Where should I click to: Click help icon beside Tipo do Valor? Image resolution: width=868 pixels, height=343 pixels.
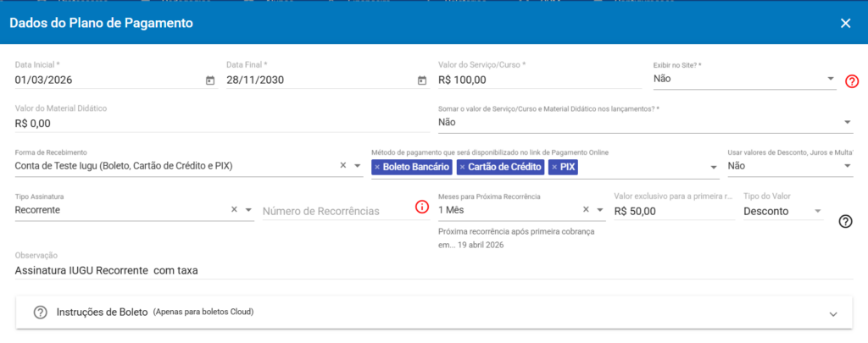pos(845,221)
